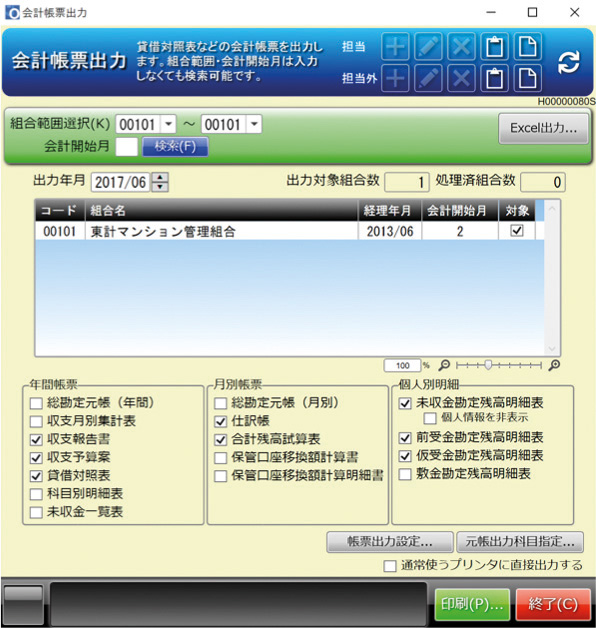Click the 会計開始月 input field
Screen dimensions: 596x628
[127, 147]
